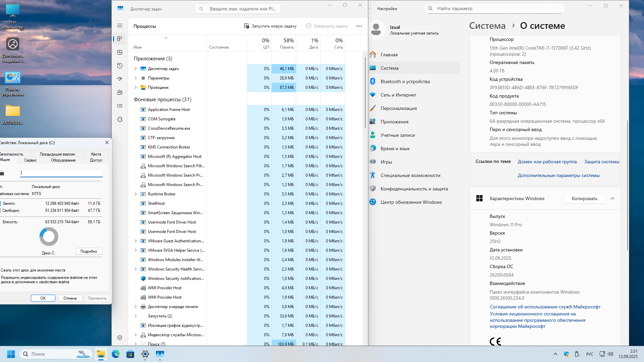Expand 'Диспетчер очереди печати' row

[136, 307]
